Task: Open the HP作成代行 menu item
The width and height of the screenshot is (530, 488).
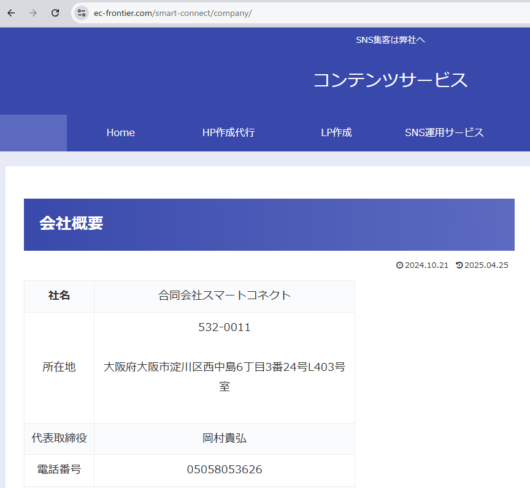Action: click(x=228, y=132)
